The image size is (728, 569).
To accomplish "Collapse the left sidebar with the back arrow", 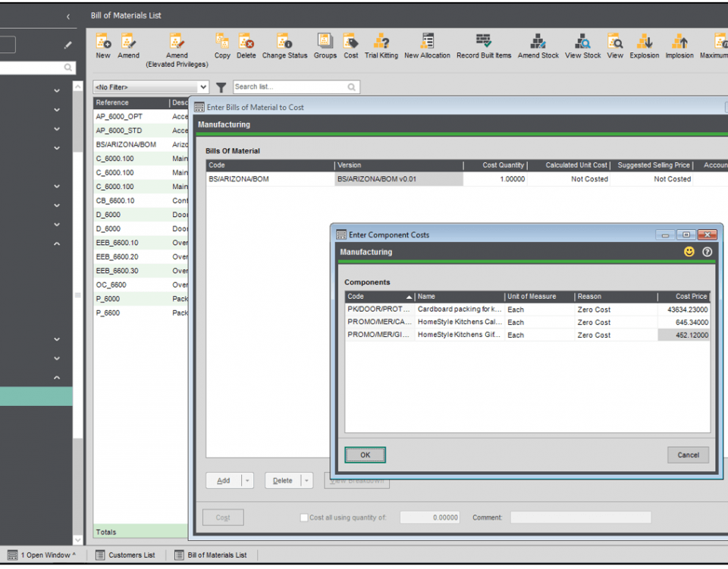I will 67,17.
